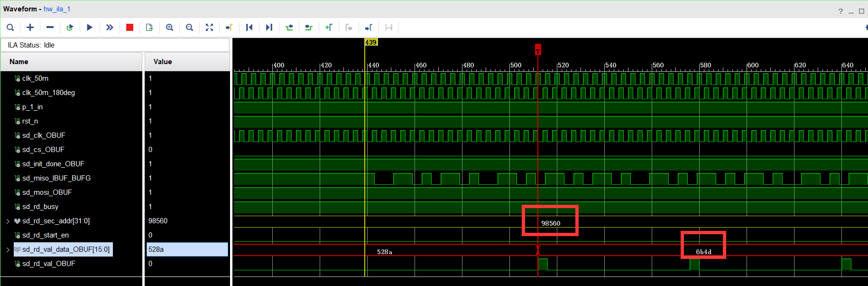The image size is (868, 286).
Task: Select the sd_init_done_OBUF signal
Action: 53,164
